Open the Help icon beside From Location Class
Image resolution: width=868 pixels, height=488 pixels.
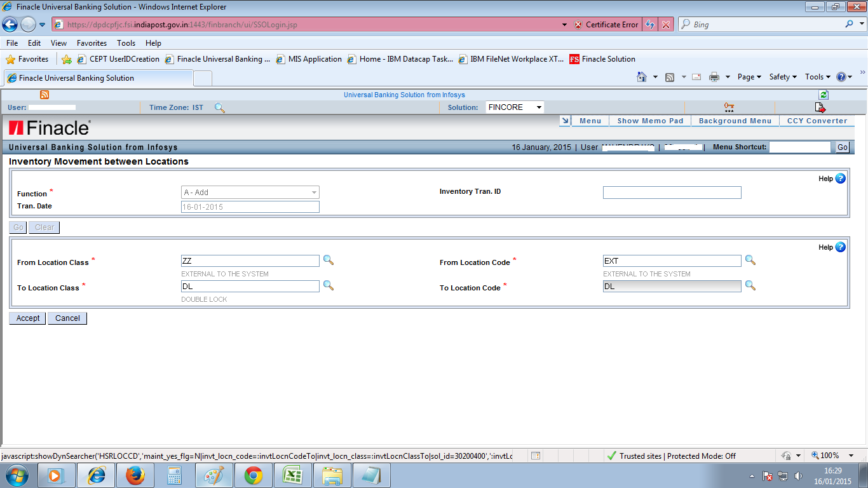coord(840,247)
